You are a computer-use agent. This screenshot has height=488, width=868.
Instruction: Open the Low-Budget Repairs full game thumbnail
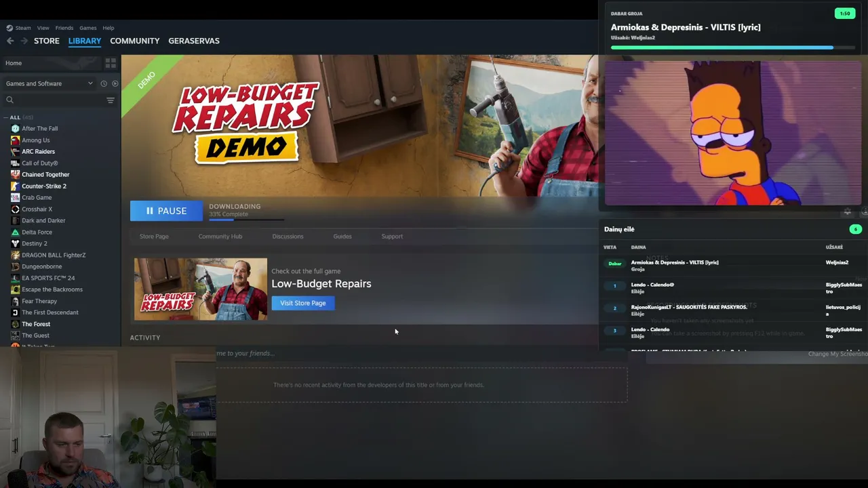(x=201, y=289)
